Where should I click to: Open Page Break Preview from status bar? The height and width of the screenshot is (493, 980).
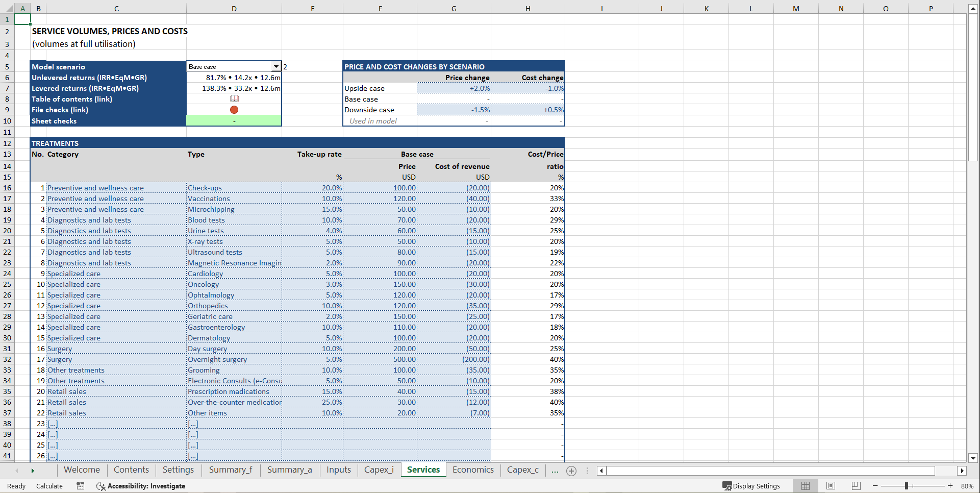pyautogui.click(x=856, y=485)
